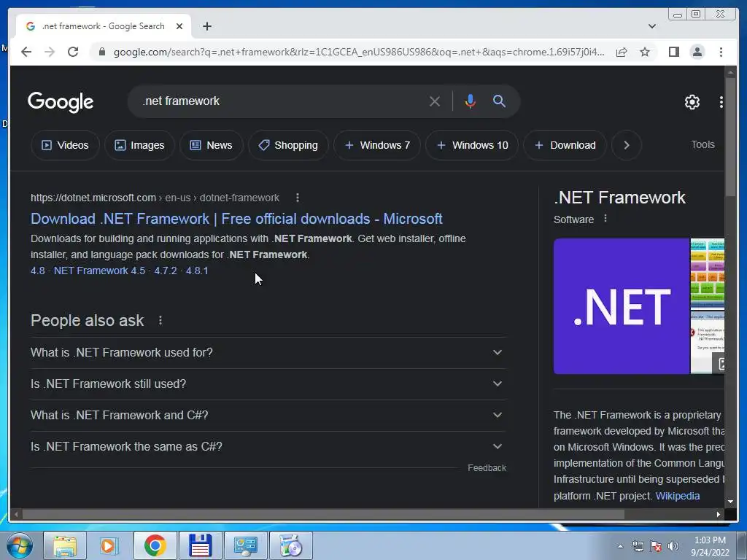Open .NET Framework 4.5 sitelink
The height and width of the screenshot is (560, 747).
(x=99, y=271)
